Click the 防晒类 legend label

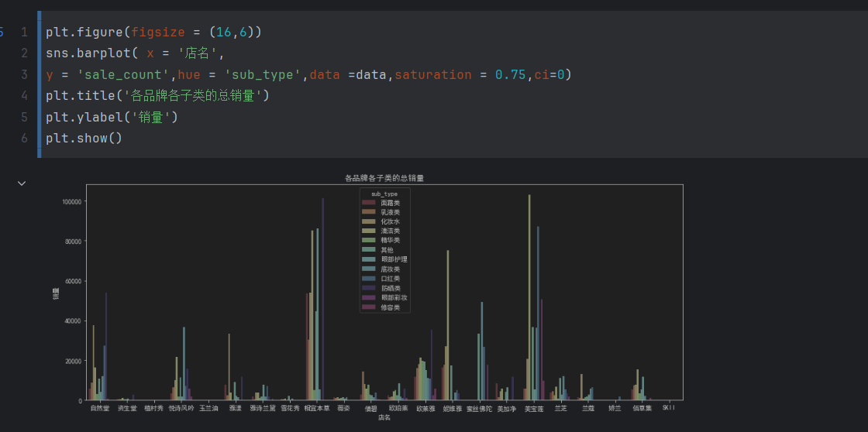click(391, 288)
